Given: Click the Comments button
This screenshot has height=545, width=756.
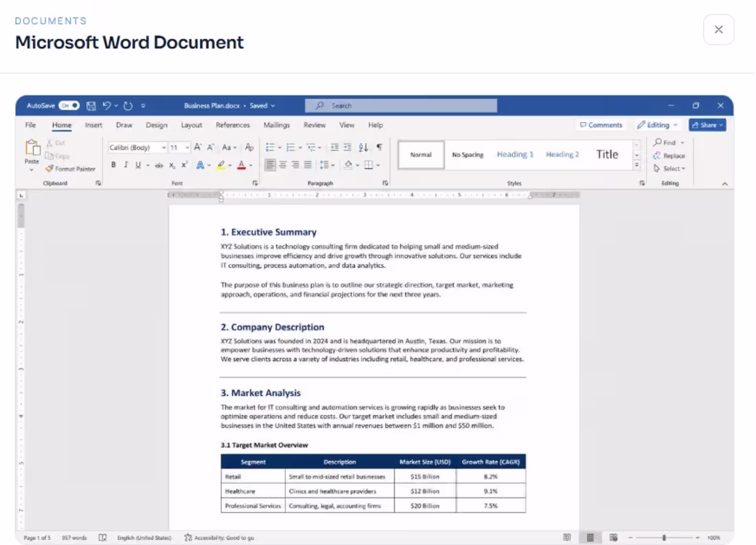Looking at the screenshot, I should click(601, 125).
